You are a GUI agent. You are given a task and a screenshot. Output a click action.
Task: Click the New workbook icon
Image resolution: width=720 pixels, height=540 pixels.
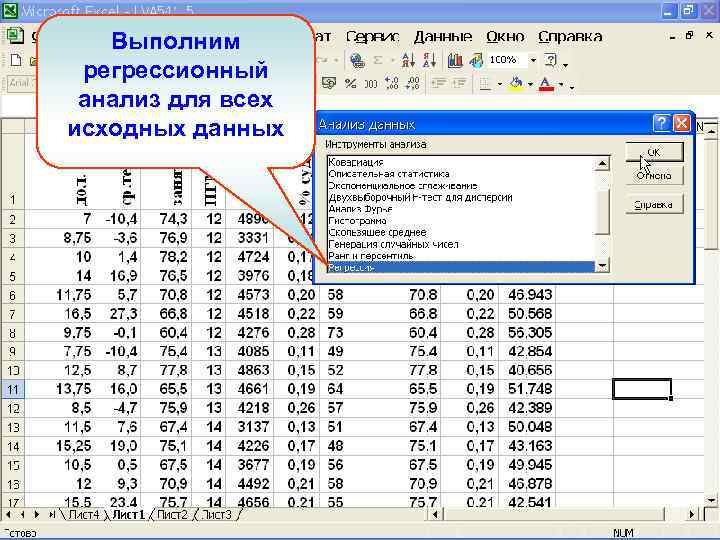(x=16, y=60)
